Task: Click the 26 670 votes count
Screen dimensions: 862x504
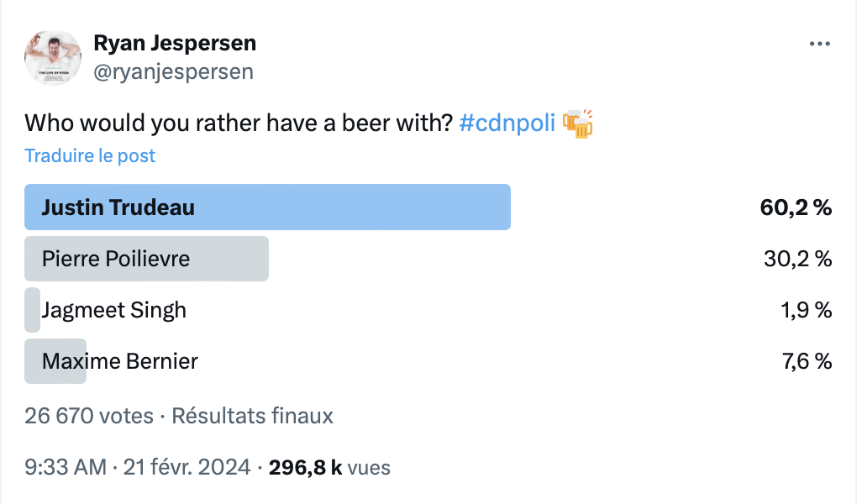Action: point(89,416)
